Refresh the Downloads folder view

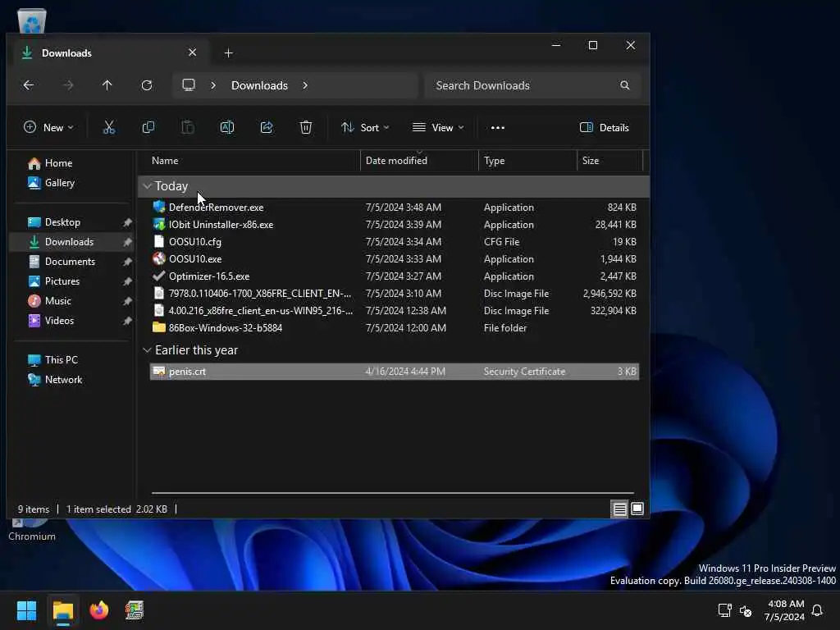(147, 85)
